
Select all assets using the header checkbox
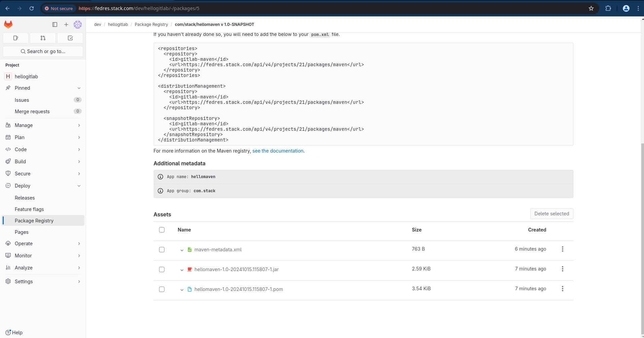pos(162,230)
